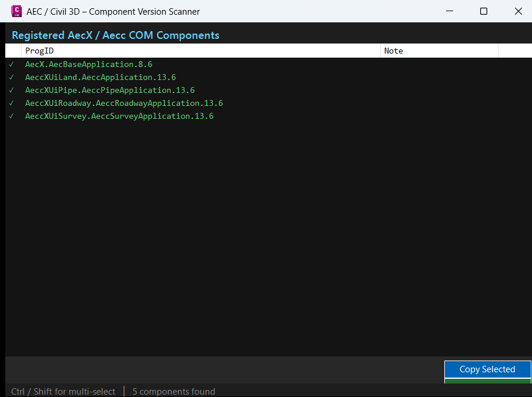The image size is (532, 397).
Task: Choose the AeccXUiSurvey.AeccSurveyApplication.13.6 entry
Action: coord(268,116)
